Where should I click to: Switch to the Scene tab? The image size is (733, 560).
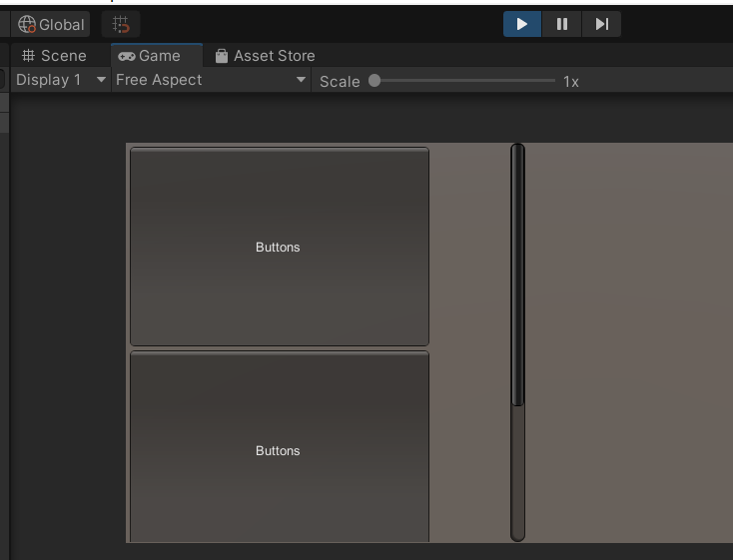pyautogui.click(x=55, y=56)
